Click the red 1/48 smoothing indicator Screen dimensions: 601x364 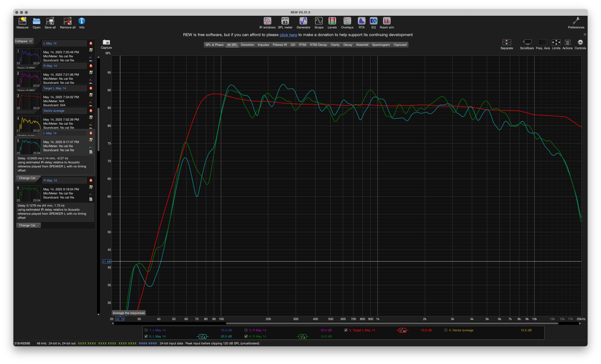(x=402, y=330)
